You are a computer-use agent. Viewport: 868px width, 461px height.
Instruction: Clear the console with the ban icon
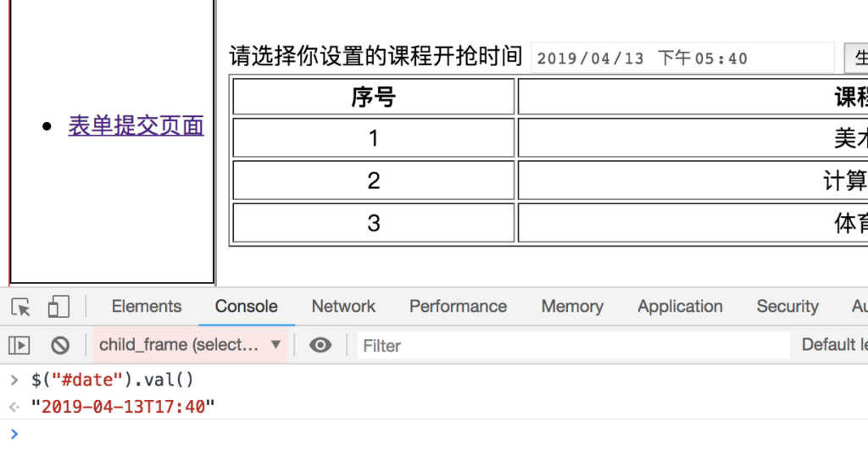[x=60, y=346]
